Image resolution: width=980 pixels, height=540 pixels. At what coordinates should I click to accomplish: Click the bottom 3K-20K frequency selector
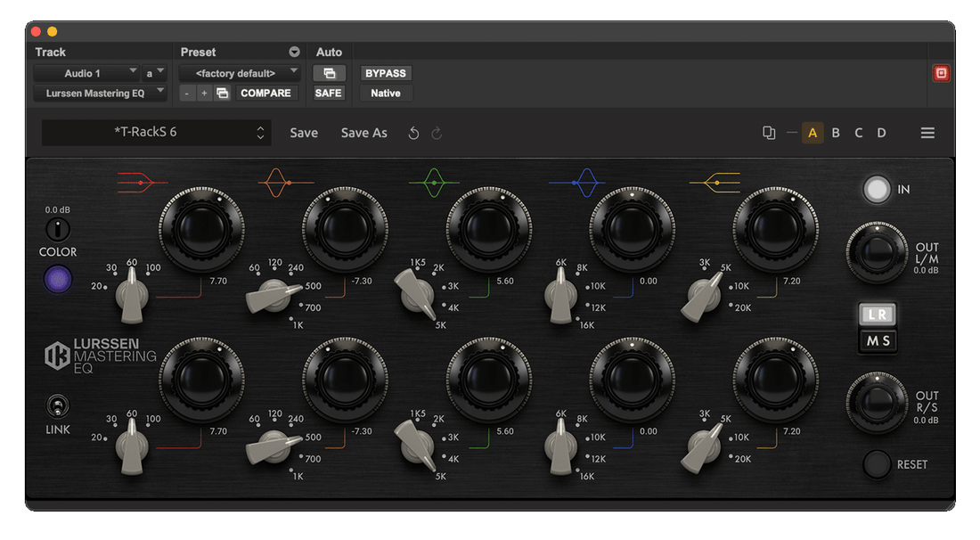(x=702, y=447)
